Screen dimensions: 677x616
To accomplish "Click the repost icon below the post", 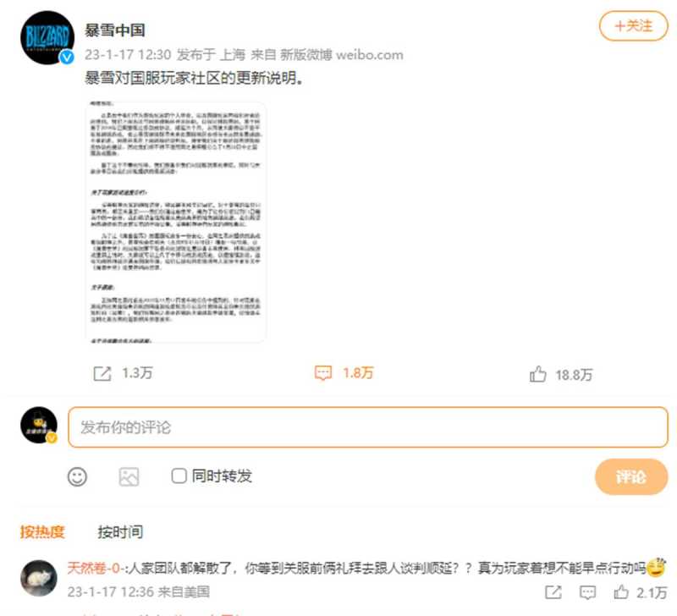I will (x=102, y=374).
